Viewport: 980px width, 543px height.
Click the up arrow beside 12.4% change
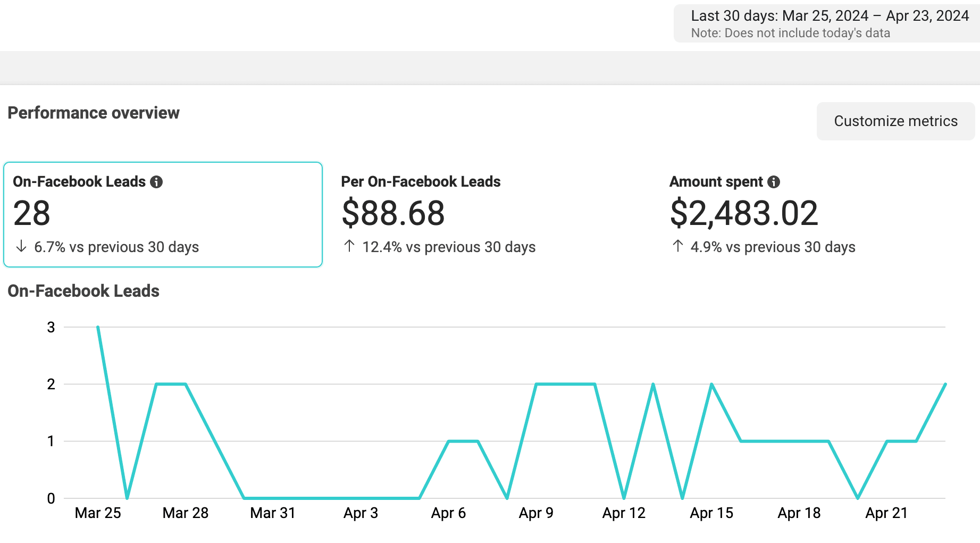pos(349,246)
